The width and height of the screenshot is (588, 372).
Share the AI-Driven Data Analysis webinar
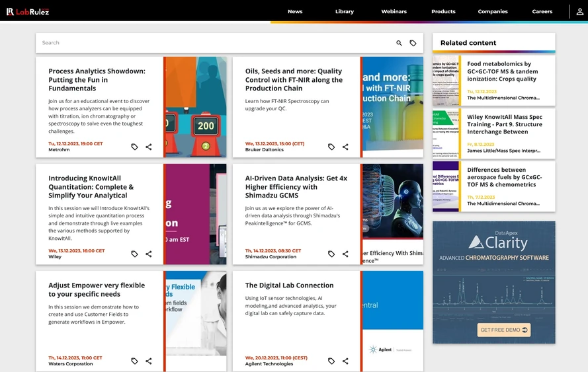tap(345, 254)
